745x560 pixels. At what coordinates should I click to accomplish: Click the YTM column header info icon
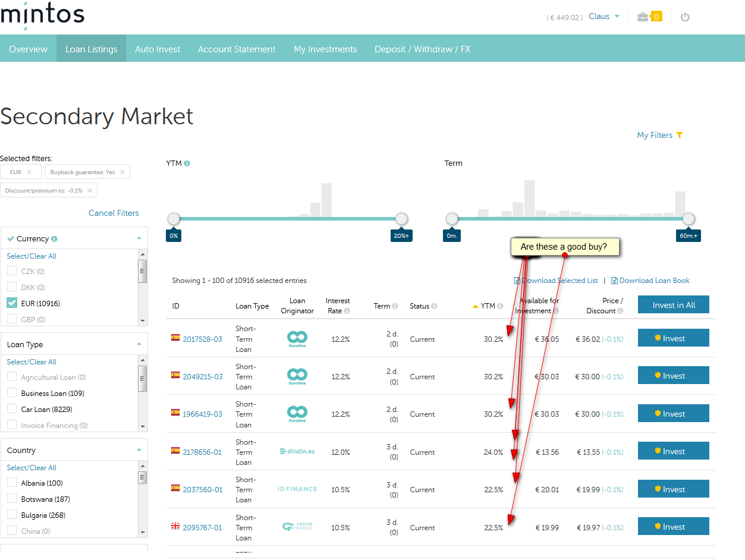coord(501,307)
